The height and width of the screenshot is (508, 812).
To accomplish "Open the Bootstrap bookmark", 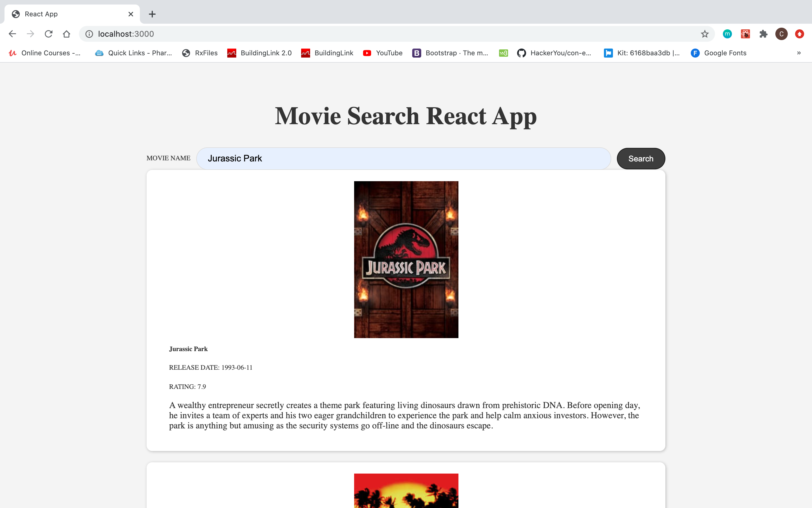I will point(450,53).
